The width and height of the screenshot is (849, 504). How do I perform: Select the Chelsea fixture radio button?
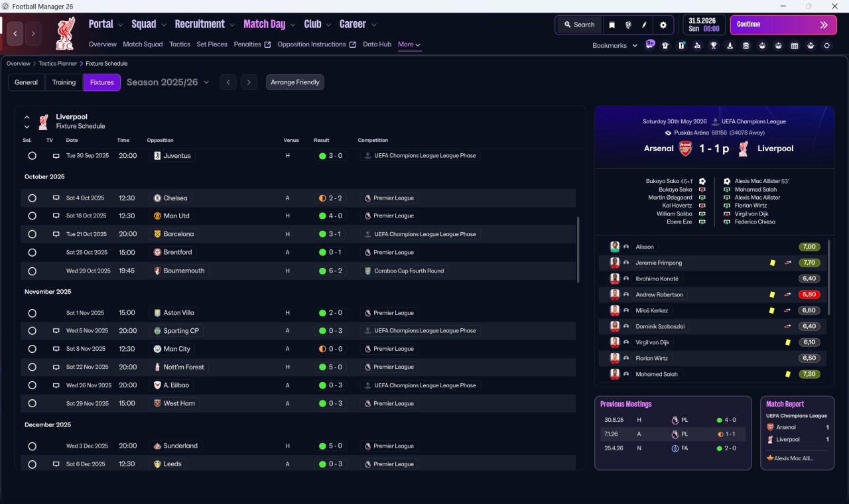coord(32,198)
